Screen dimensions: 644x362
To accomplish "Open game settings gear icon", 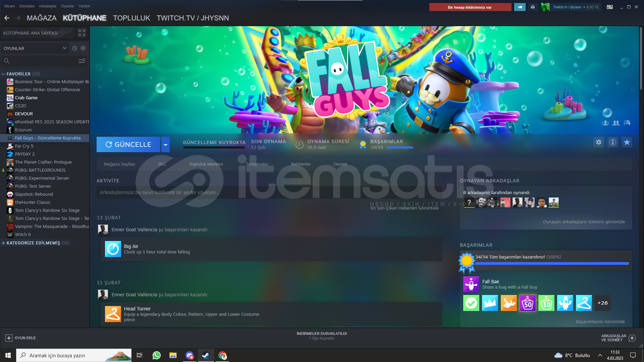I will [599, 142].
